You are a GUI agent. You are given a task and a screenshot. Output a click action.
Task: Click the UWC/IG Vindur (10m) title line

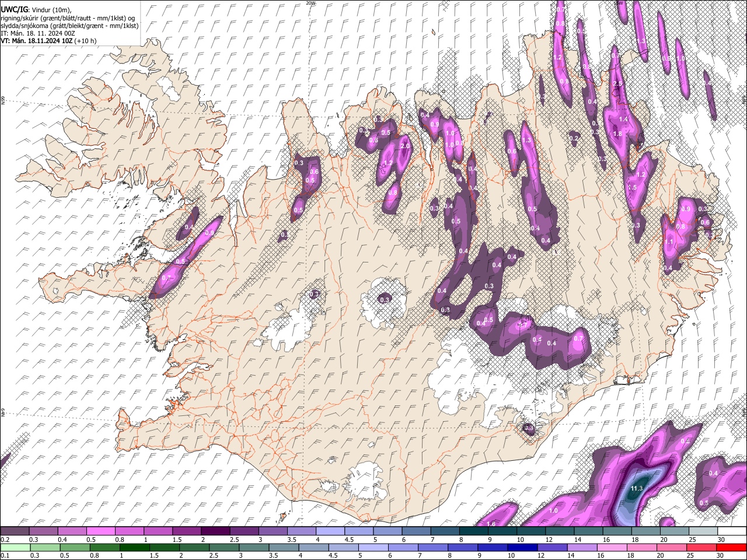click(x=36, y=10)
